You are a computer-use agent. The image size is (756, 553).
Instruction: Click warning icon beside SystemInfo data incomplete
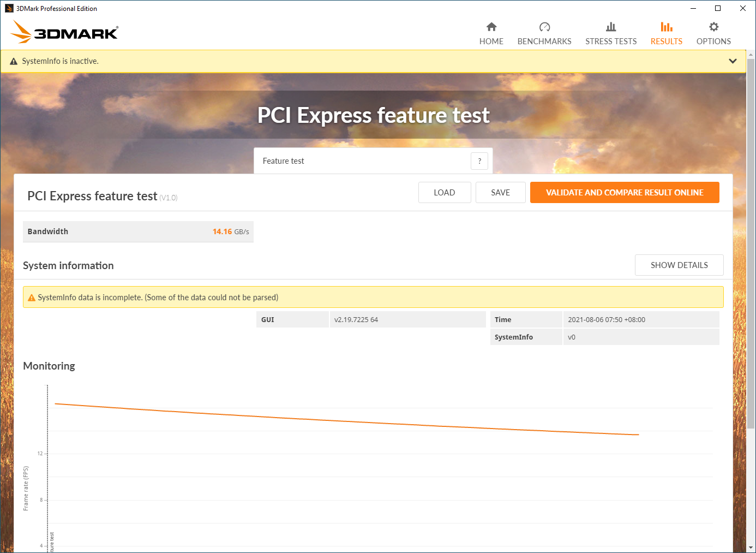pos(32,298)
